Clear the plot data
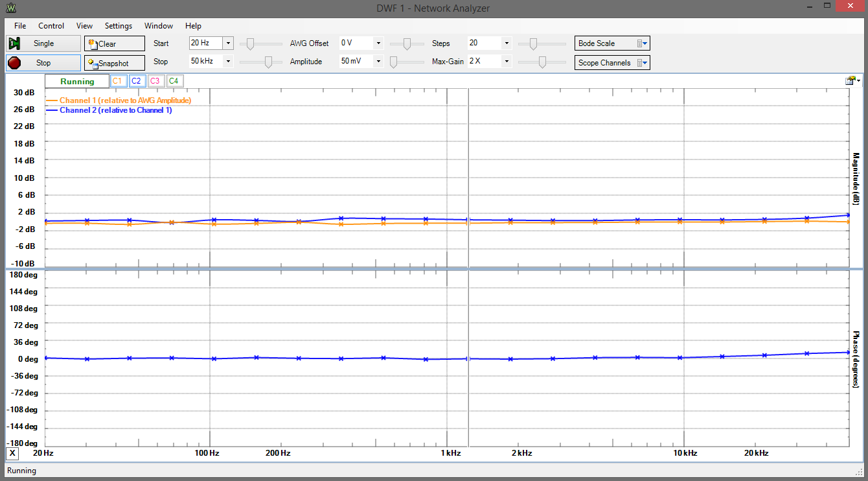The width and height of the screenshot is (868, 481). [x=115, y=43]
